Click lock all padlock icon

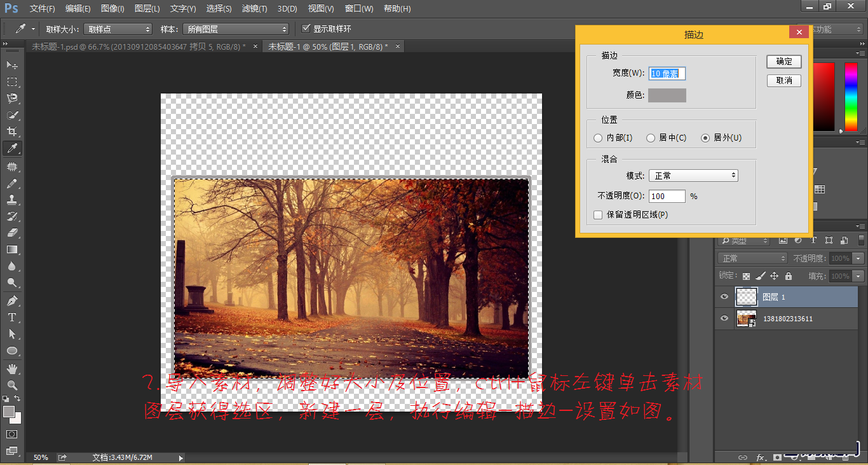point(788,276)
